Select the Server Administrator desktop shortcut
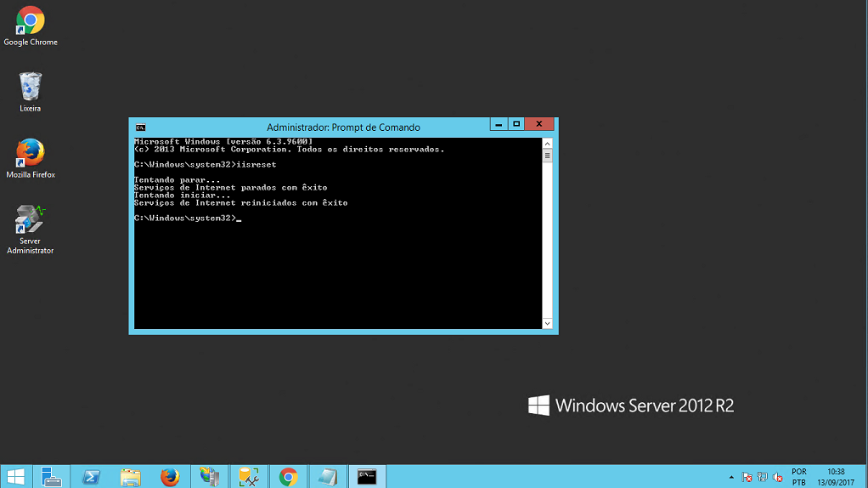This screenshot has width=868, height=488. coord(31,230)
